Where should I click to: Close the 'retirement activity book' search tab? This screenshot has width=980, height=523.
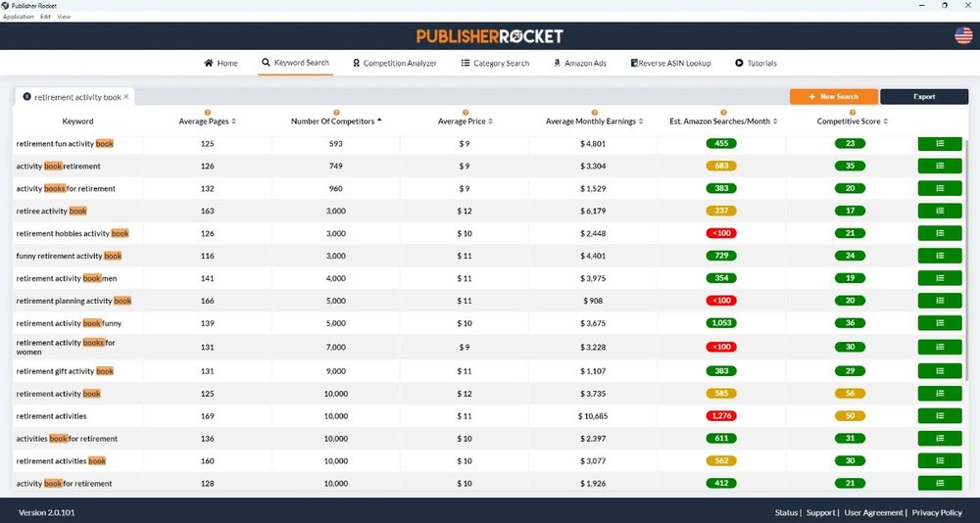tap(126, 97)
